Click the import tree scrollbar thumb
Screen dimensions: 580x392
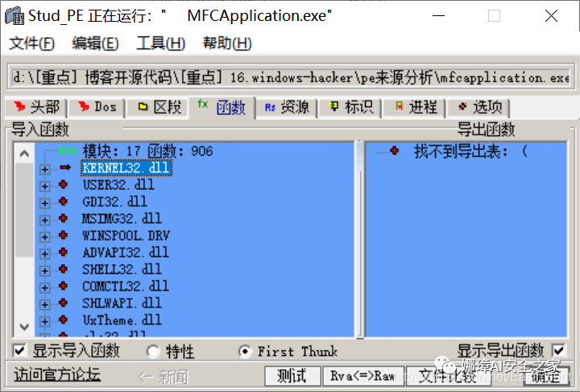(24, 210)
